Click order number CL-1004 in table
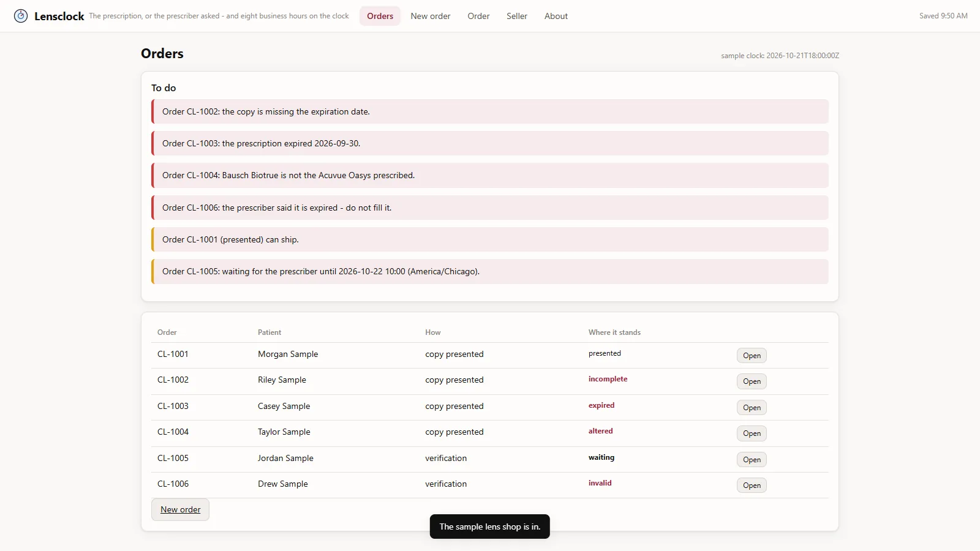This screenshot has width=980, height=551. (173, 432)
